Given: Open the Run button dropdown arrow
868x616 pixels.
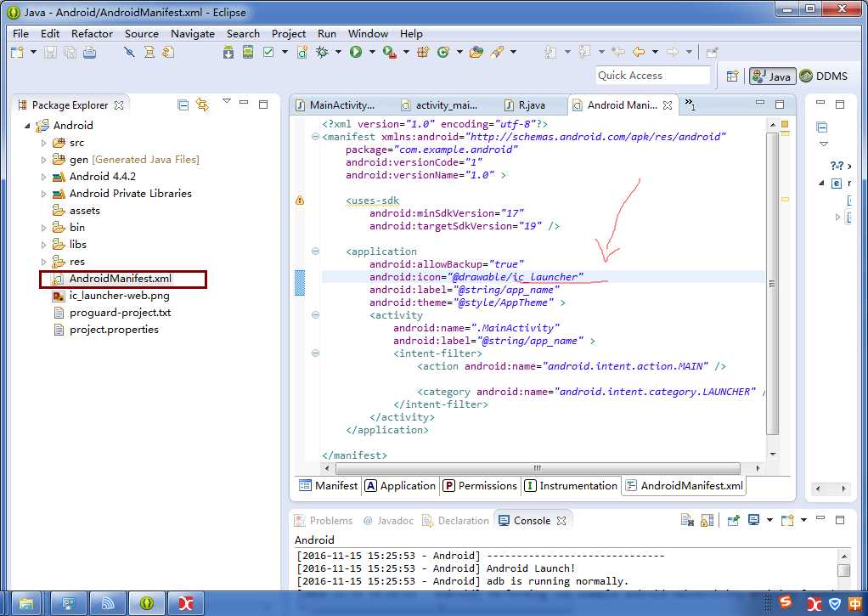Looking at the screenshot, I should tap(372, 53).
